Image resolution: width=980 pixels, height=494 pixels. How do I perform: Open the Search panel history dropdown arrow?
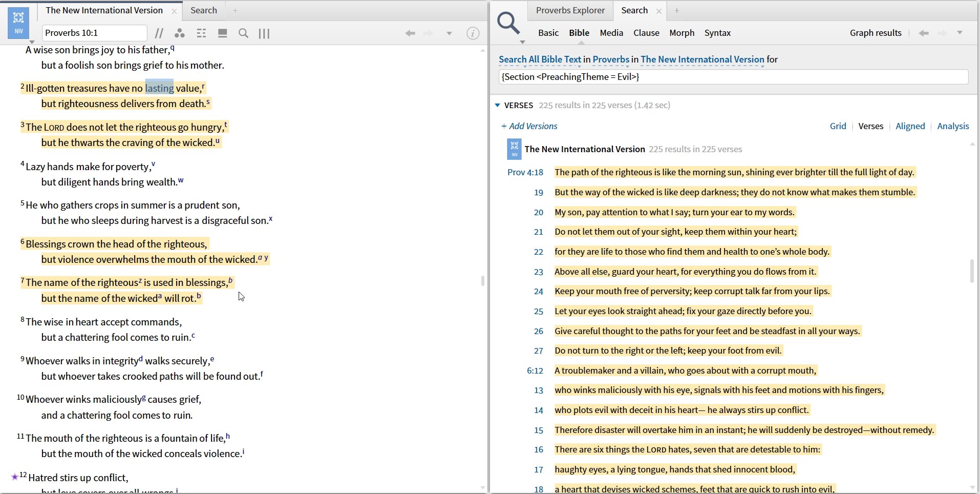coord(960,33)
